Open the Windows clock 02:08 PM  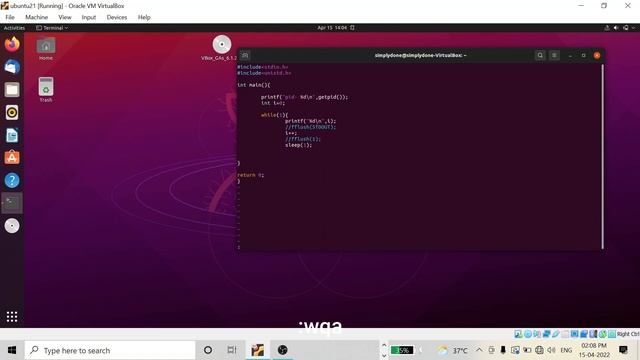click(594, 350)
